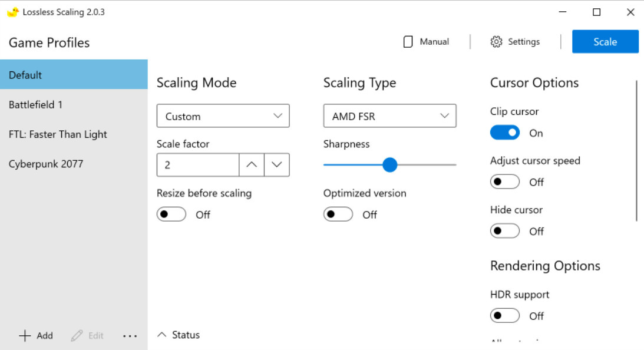This screenshot has width=644, height=350.
Task: Click the Lossless Scaling duck app icon
Action: click(12, 12)
